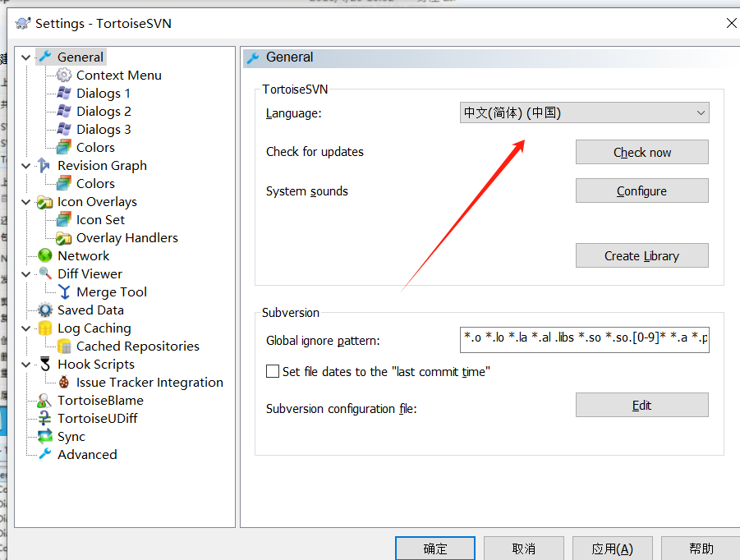The image size is (740, 560).
Task: Click the Dialogs 2 window icon
Action: click(64, 112)
